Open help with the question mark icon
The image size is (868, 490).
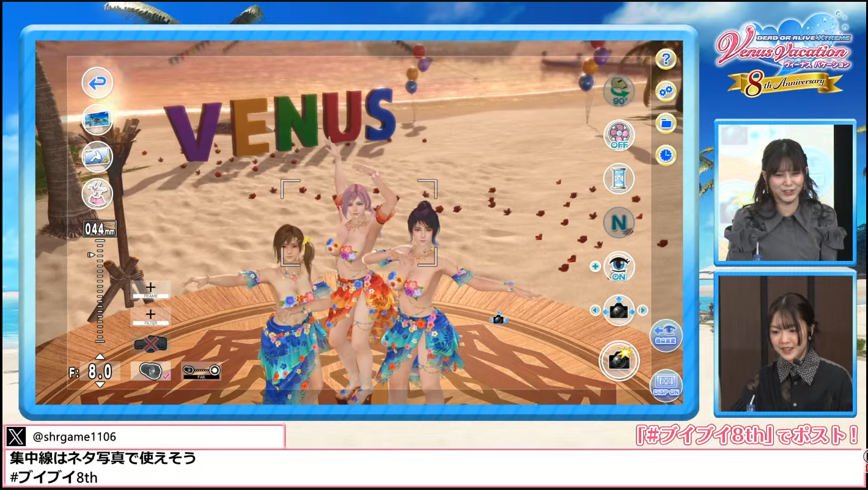[x=666, y=59]
